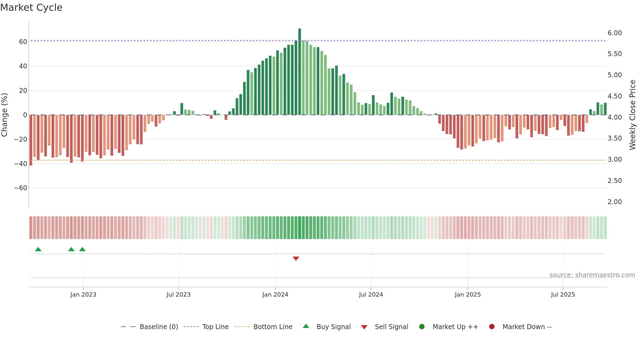The height and width of the screenshot is (362, 644).
Task: Click the red sell signal marker near Feb 2024
Action: pyautogui.click(x=296, y=258)
